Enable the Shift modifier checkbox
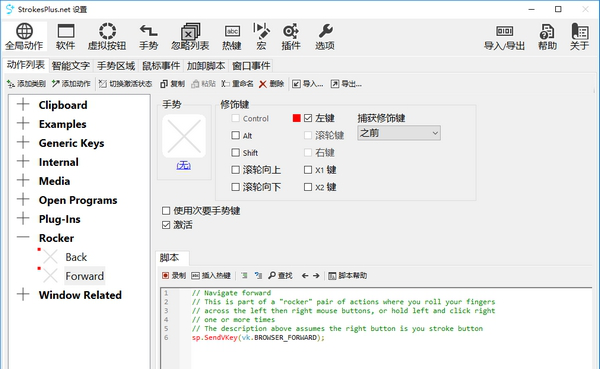The image size is (600, 383). [x=235, y=153]
